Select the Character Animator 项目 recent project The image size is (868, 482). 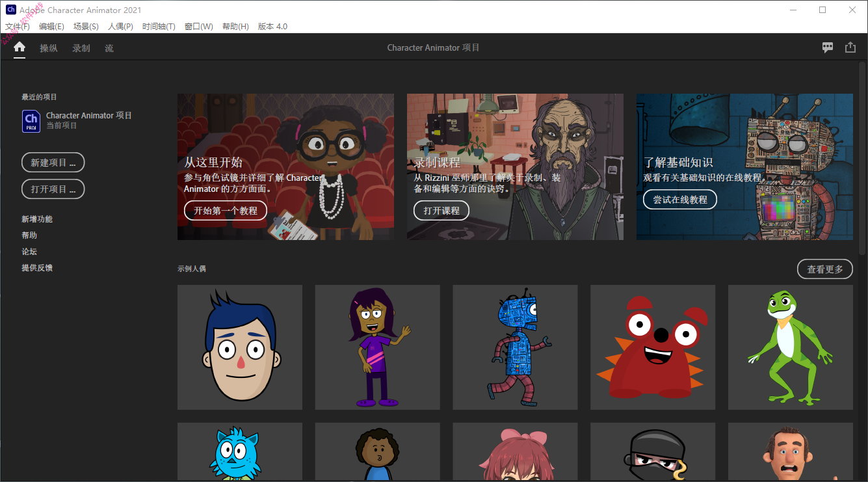pos(77,121)
